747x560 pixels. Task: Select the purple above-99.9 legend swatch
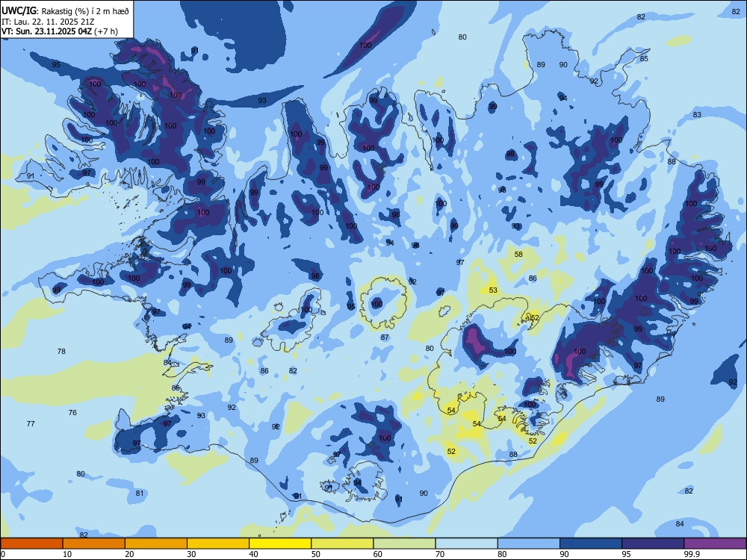[x=715, y=544]
